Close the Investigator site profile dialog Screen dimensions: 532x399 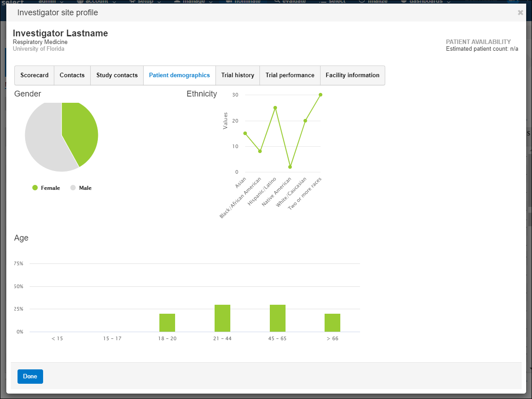[520, 13]
